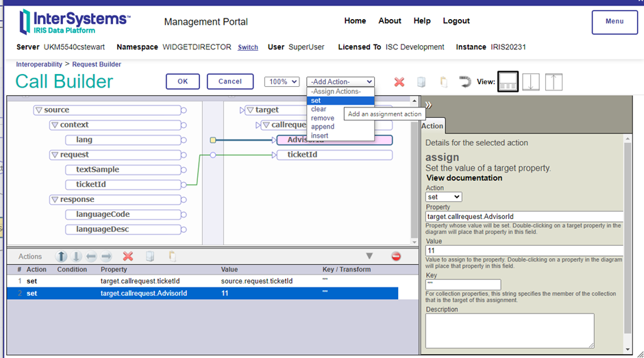The width and height of the screenshot is (644, 358).
Task: Choose the down-arrow view layout icon
Action: [x=531, y=81]
